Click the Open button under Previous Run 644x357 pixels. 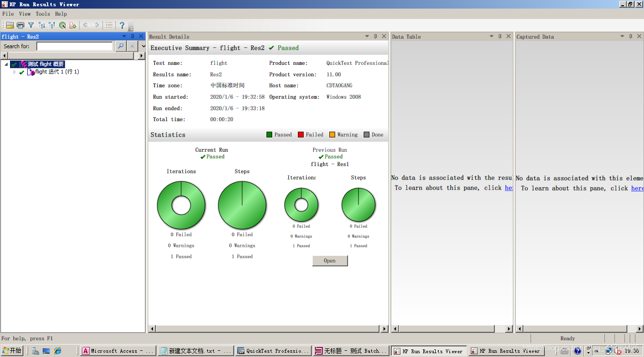pyautogui.click(x=330, y=261)
